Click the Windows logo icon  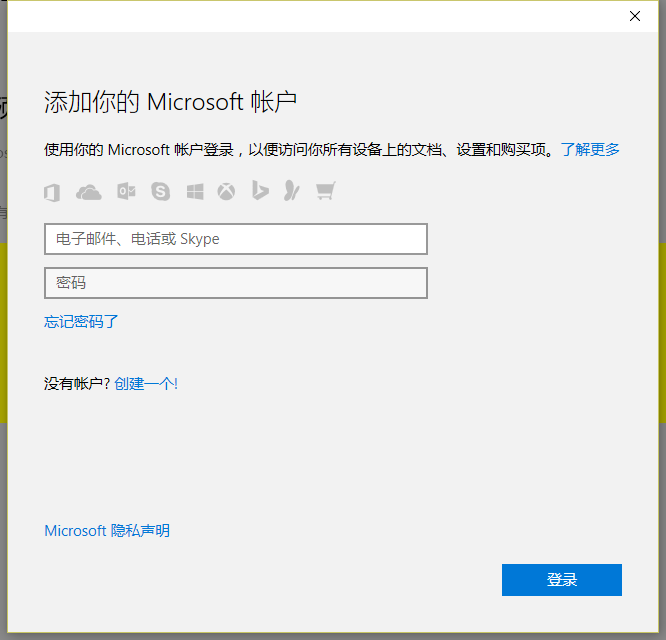click(x=195, y=192)
